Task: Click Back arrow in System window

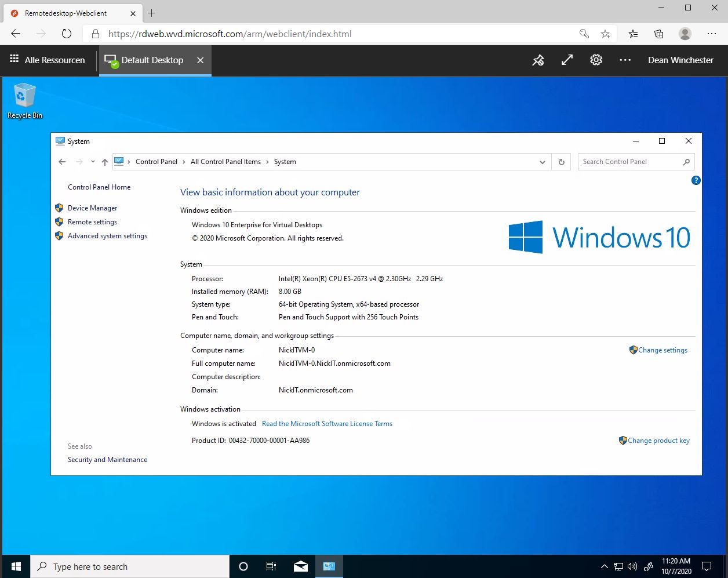Action: point(62,162)
